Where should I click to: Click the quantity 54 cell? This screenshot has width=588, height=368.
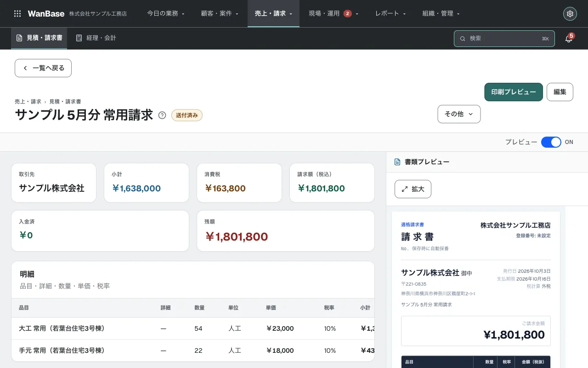coord(198,328)
